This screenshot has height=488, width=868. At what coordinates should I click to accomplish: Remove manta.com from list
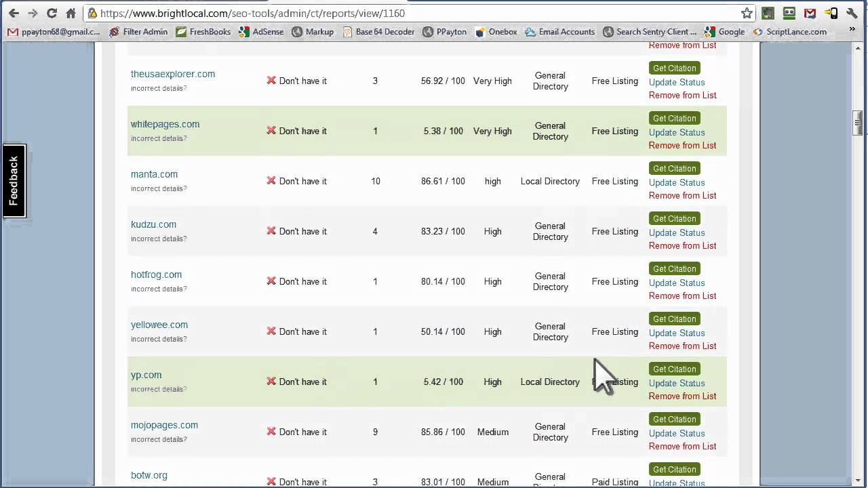[682, 195]
